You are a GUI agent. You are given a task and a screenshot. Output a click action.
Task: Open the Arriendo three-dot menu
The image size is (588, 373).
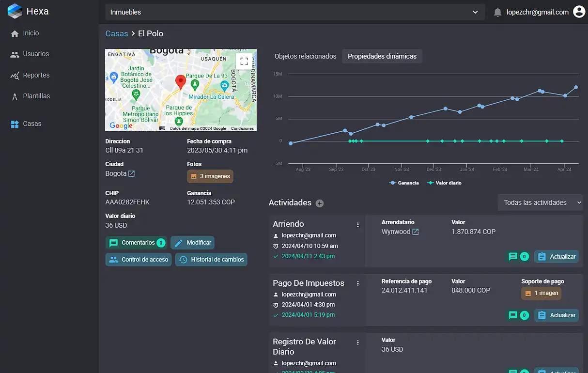358,225
